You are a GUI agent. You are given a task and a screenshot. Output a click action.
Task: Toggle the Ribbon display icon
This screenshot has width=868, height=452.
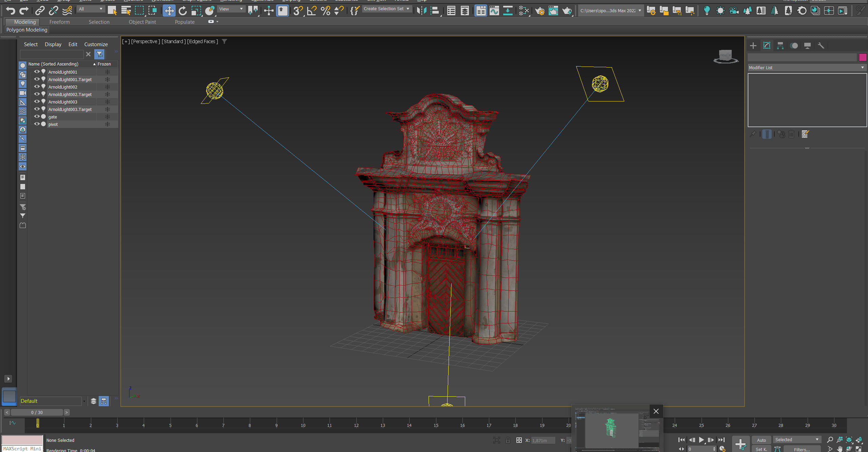coord(481,11)
